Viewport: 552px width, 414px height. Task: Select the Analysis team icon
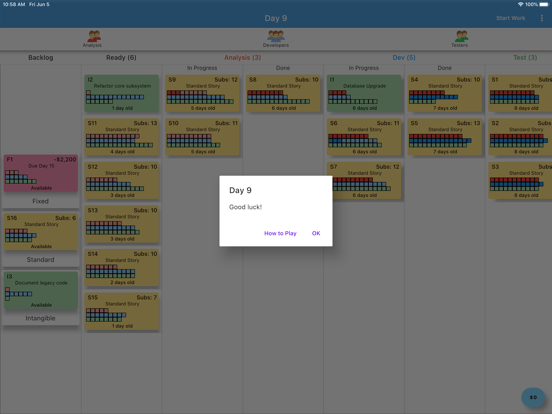click(x=93, y=39)
